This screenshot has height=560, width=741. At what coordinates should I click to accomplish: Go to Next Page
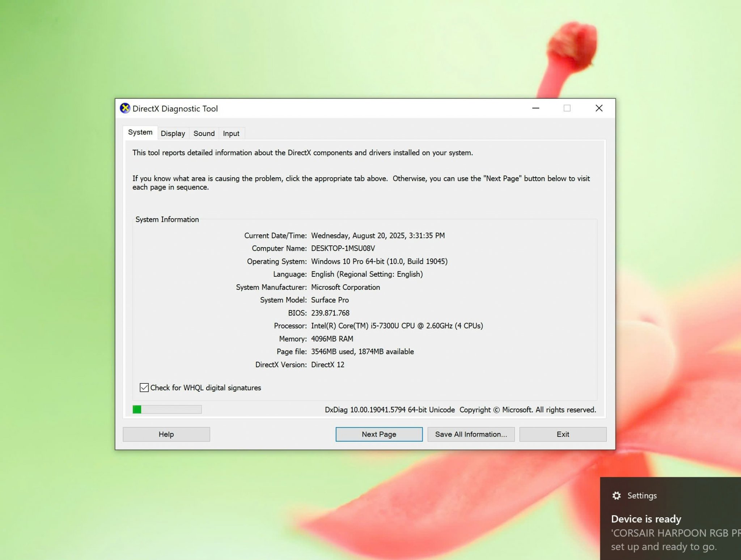click(x=379, y=434)
